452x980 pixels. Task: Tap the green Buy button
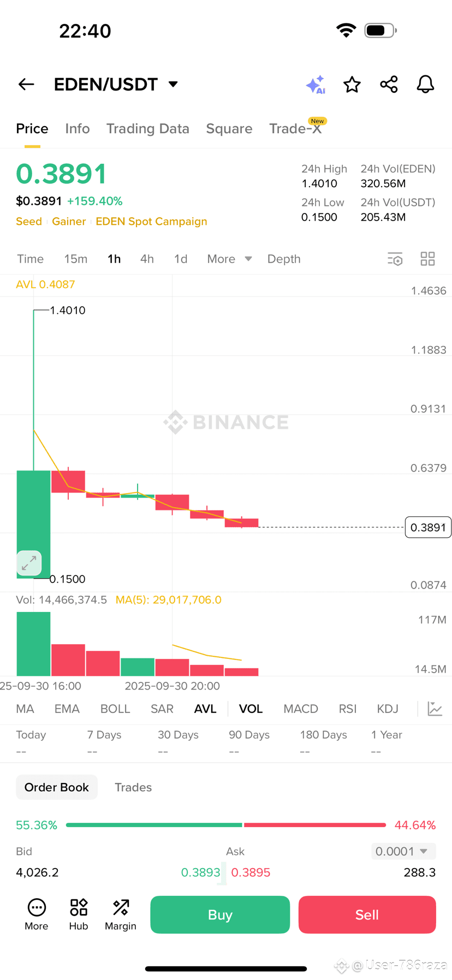point(220,914)
